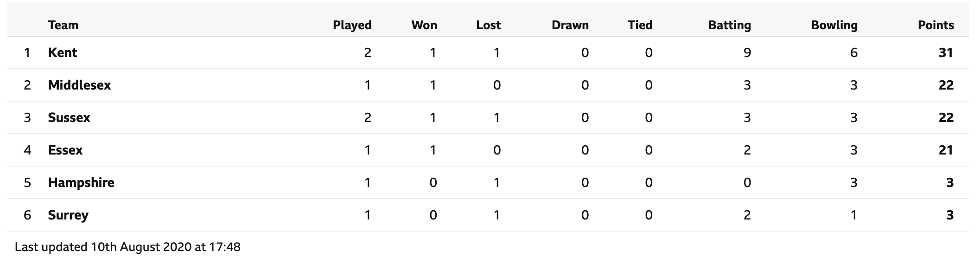Select the Won column header

(x=424, y=25)
